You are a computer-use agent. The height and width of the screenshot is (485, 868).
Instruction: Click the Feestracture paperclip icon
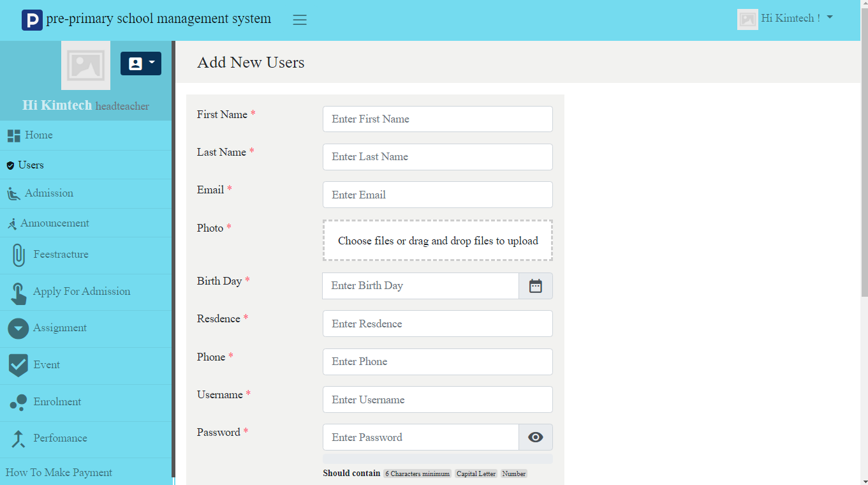coord(18,255)
